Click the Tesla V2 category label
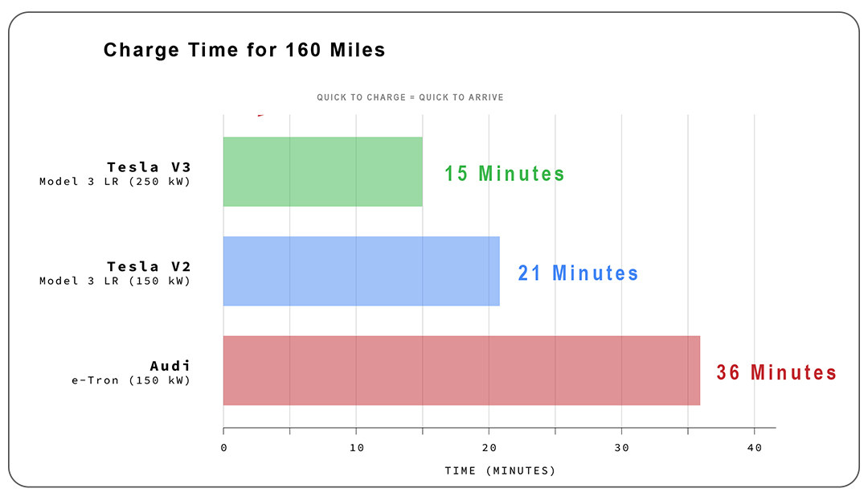 (149, 266)
